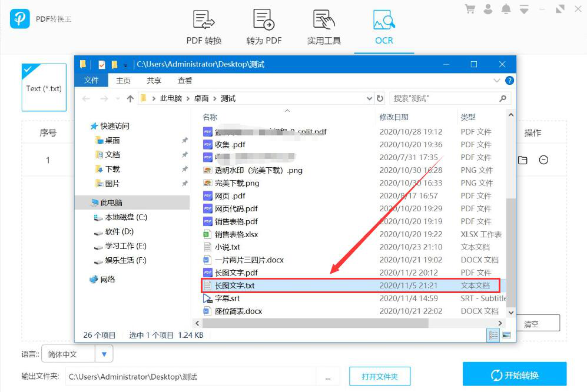Open the 共享 ribbon tab

coord(154,81)
